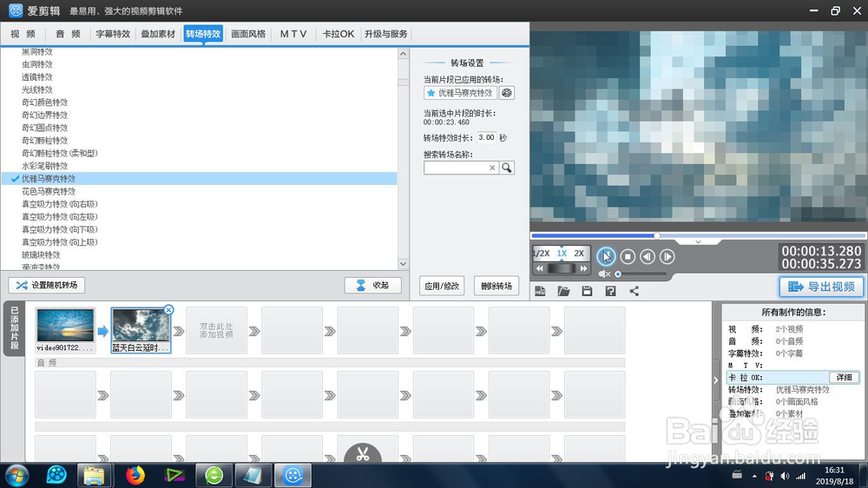Open the 升级与服务 tab
868x488 pixels.
click(386, 34)
